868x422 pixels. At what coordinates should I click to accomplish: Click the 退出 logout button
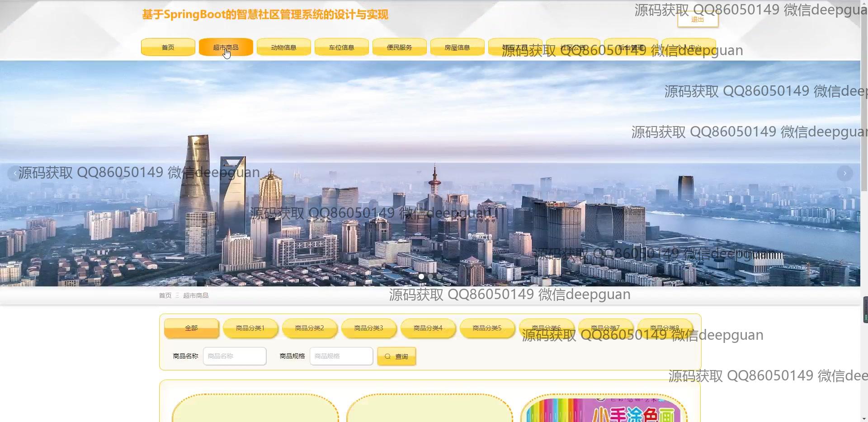(x=698, y=20)
